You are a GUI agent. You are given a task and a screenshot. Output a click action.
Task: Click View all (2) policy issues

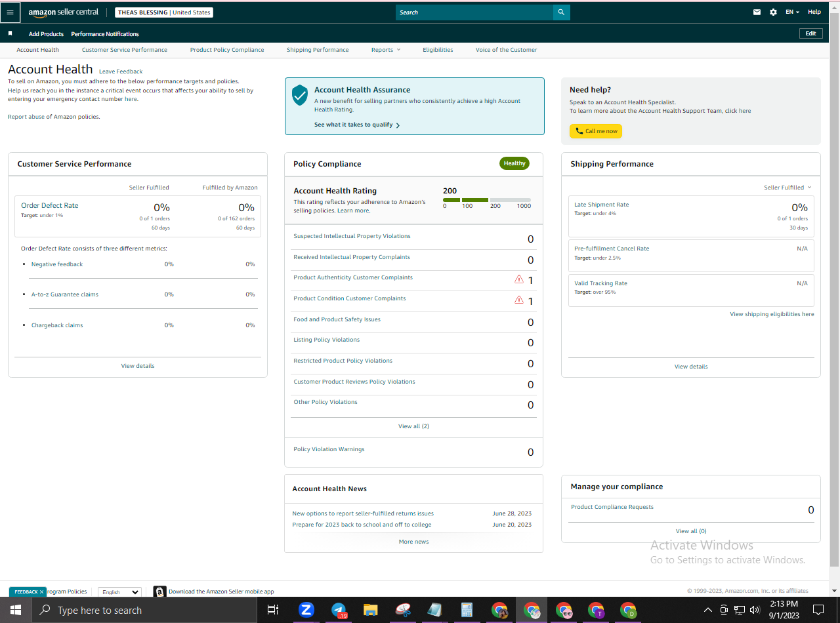point(413,426)
